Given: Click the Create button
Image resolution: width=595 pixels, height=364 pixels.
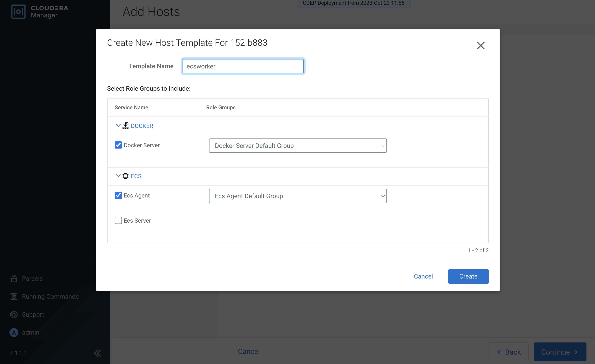Looking at the screenshot, I should 468,276.
